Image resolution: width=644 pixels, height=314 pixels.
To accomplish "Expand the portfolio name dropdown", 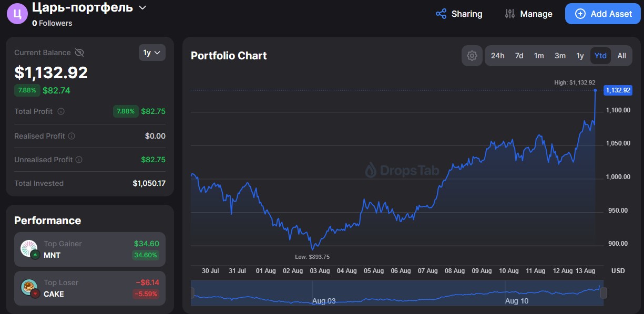I will point(142,8).
